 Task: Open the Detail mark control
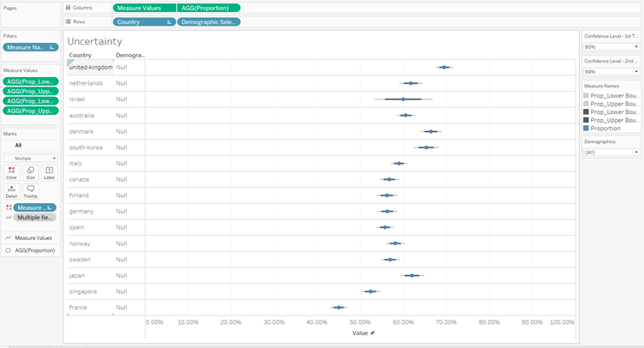[11, 190]
